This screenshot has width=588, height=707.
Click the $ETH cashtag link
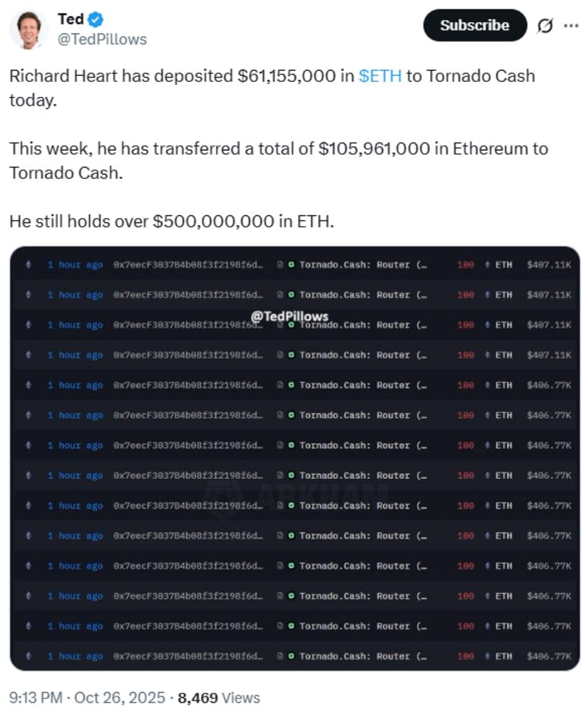coord(381,76)
